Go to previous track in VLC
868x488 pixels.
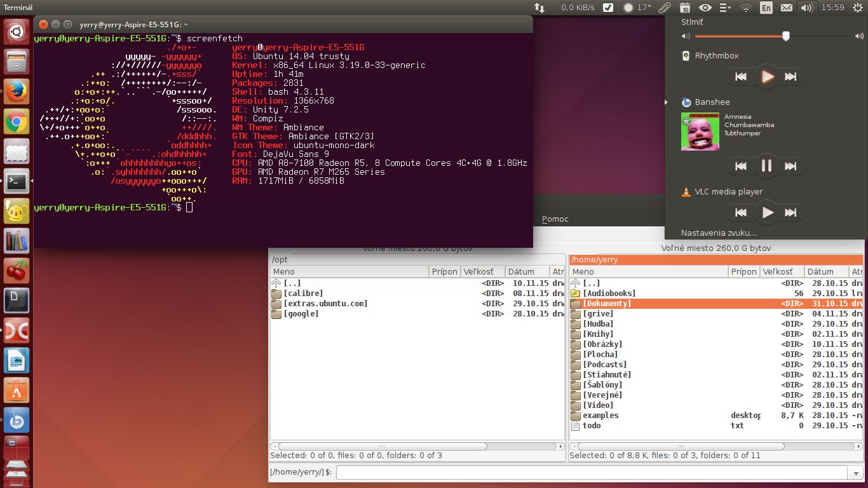[x=741, y=213]
